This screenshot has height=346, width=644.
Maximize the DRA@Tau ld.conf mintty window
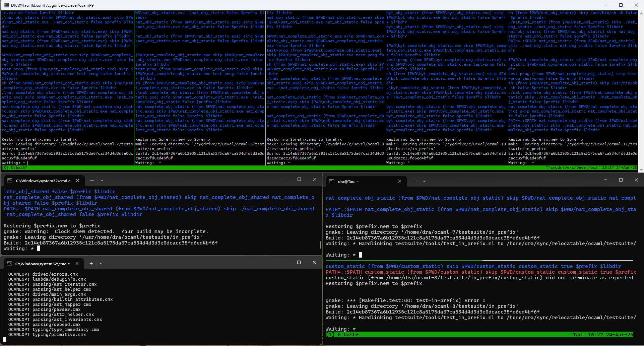621,5
